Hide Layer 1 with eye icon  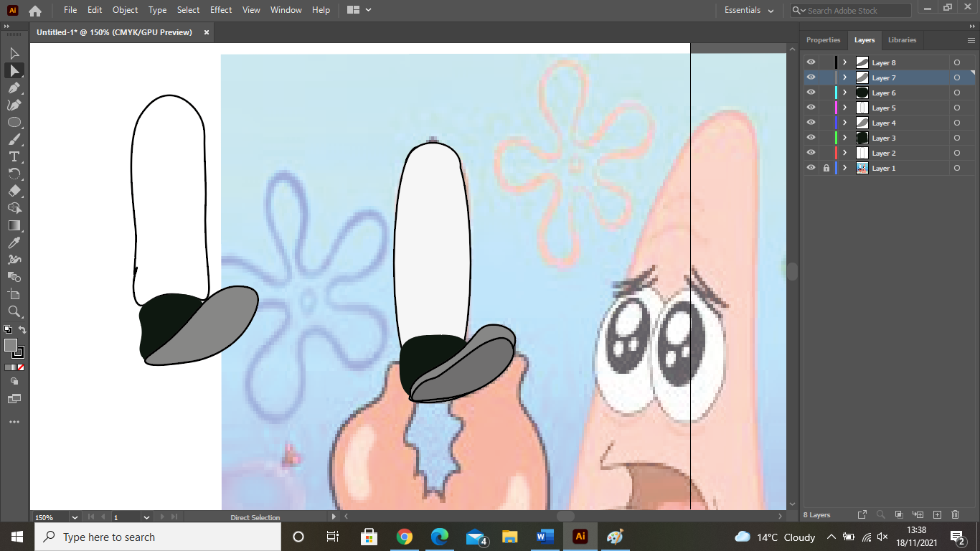pyautogui.click(x=811, y=168)
